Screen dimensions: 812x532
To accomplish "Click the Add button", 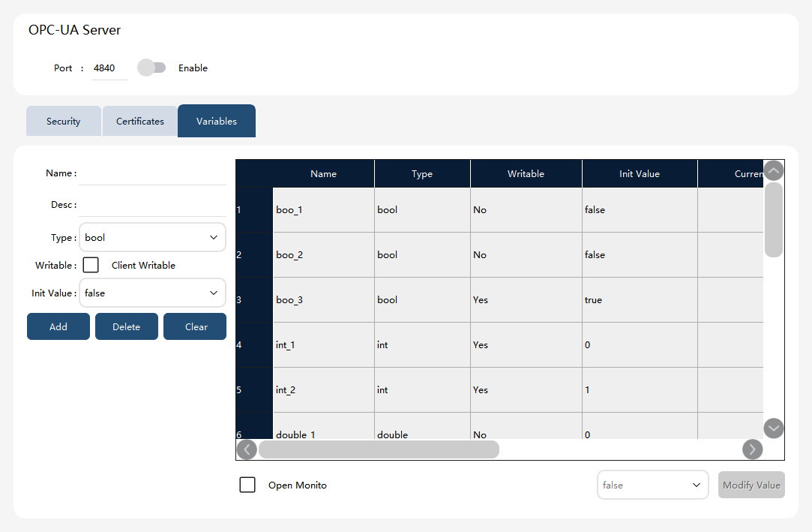I will click(58, 327).
